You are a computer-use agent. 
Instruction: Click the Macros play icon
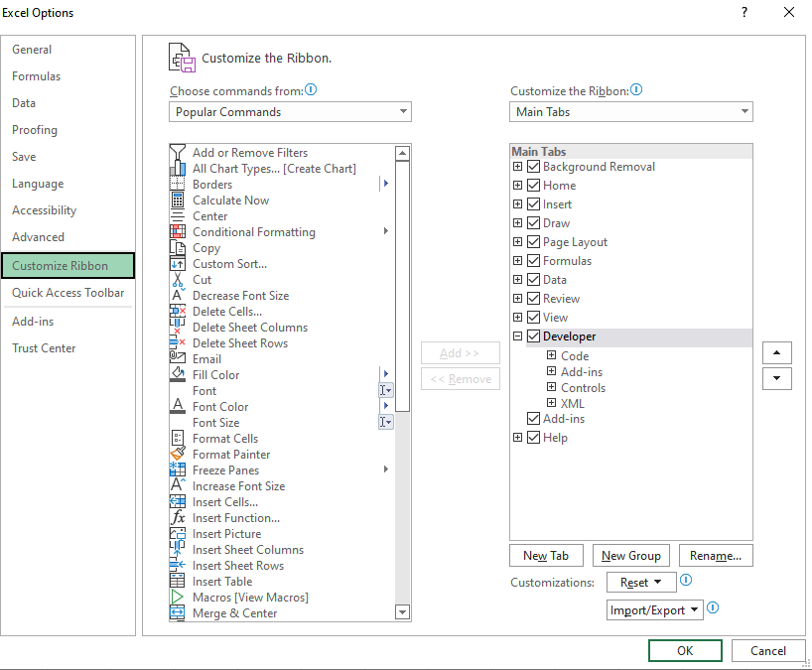pos(178,597)
